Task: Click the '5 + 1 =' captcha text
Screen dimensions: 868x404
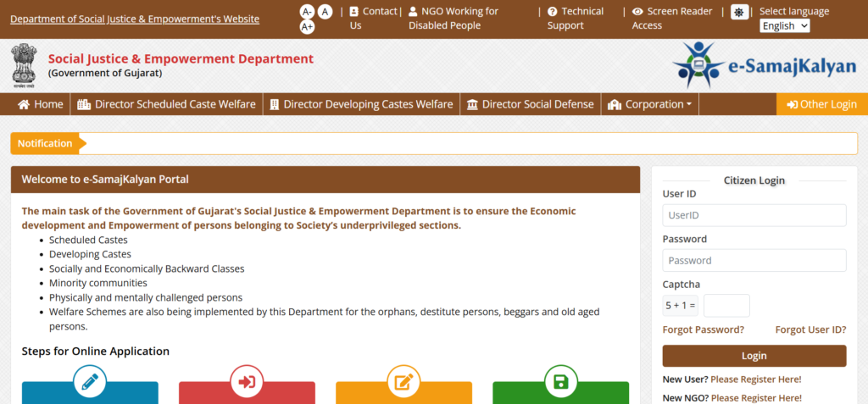Action: (681, 306)
